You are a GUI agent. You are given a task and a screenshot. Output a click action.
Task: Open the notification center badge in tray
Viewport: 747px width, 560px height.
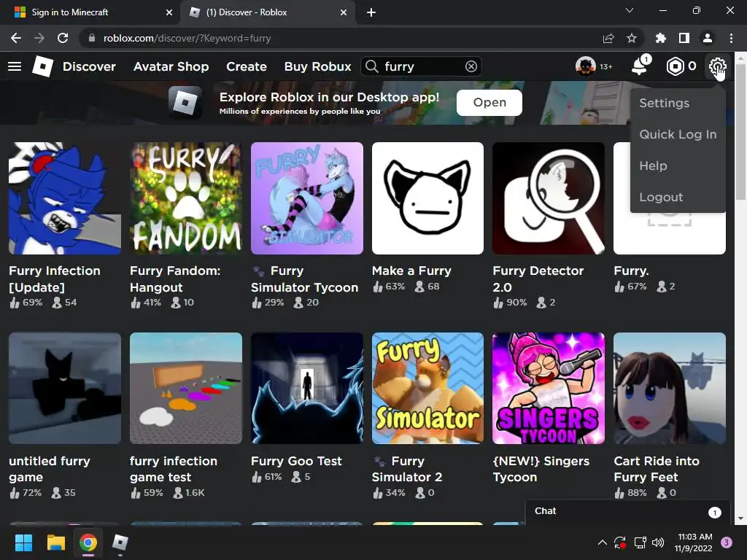(x=727, y=542)
